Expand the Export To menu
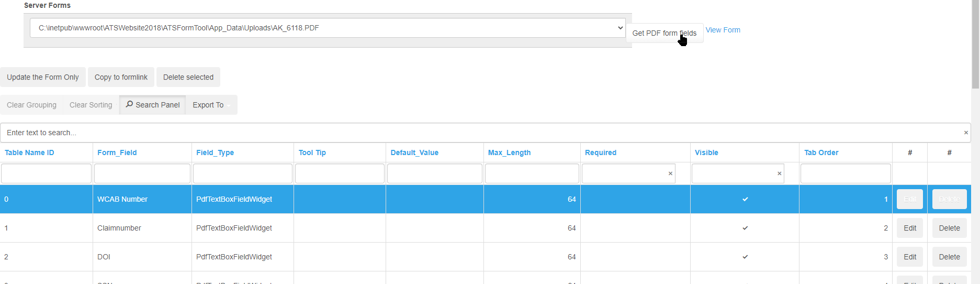980x284 pixels. tap(211, 105)
